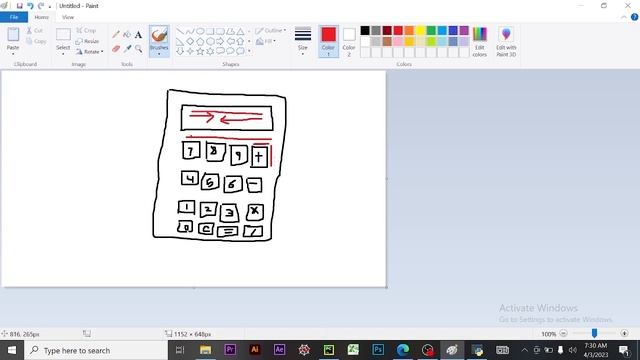Collapse the ribbon with the chevron
Screen dimensions: 640x360
pos(624,17)
